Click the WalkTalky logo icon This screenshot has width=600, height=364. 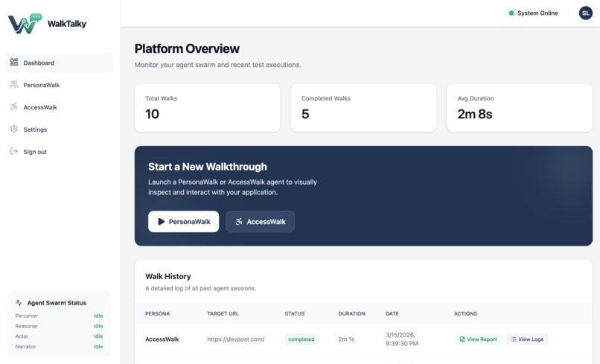pyautogui.click(x=25, y=24)
